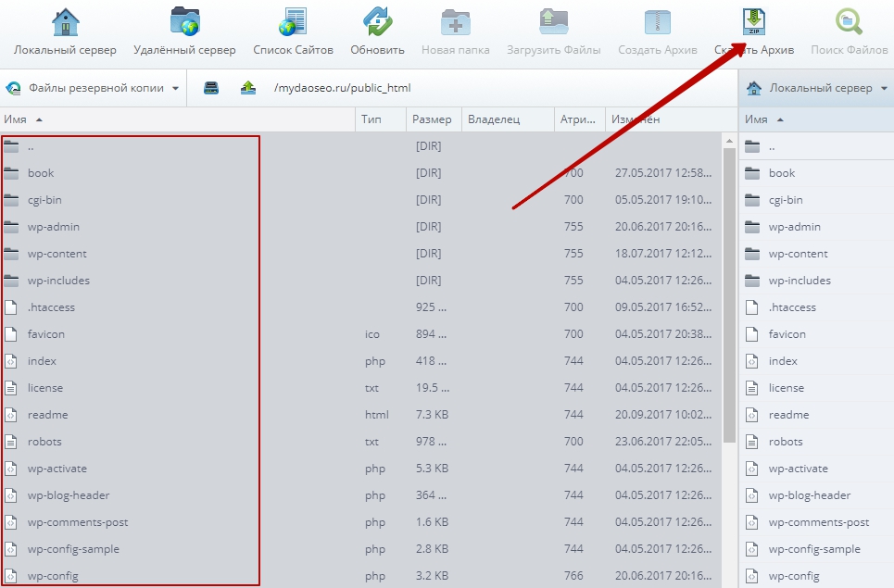Click the Изменён column header

coord(671,119)
